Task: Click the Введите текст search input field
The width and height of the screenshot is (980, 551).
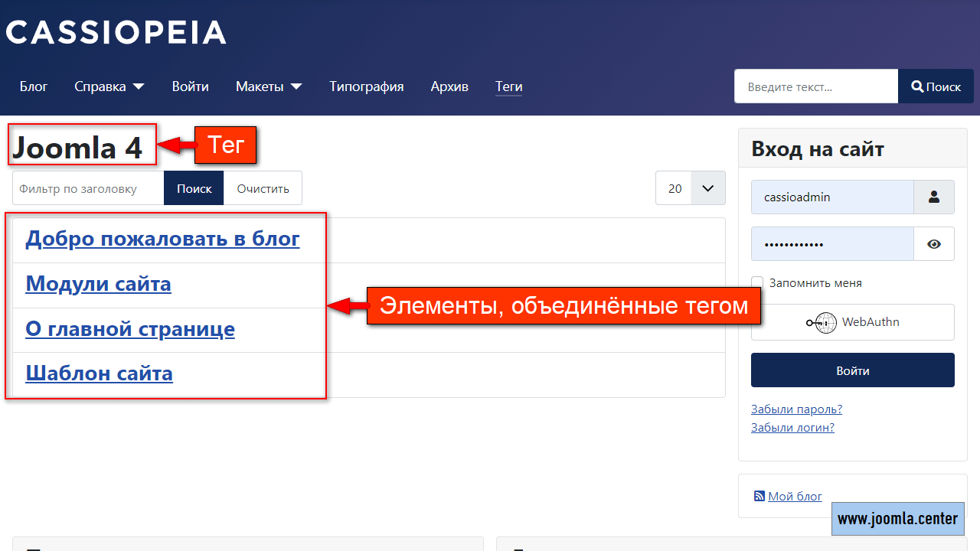Action: click(815, 86)
